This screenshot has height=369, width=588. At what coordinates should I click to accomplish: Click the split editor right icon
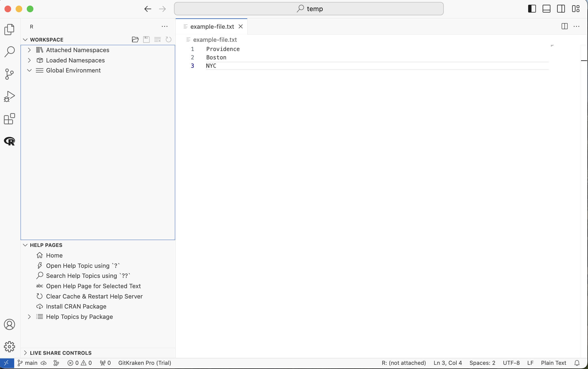(565, 26)
